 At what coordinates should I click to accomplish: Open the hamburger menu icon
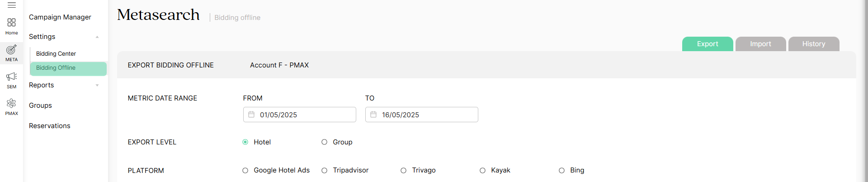tap(12, 5)
